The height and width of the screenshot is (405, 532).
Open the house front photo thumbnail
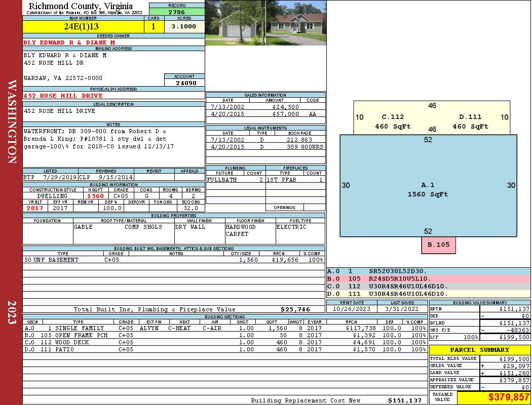point(296,23)
